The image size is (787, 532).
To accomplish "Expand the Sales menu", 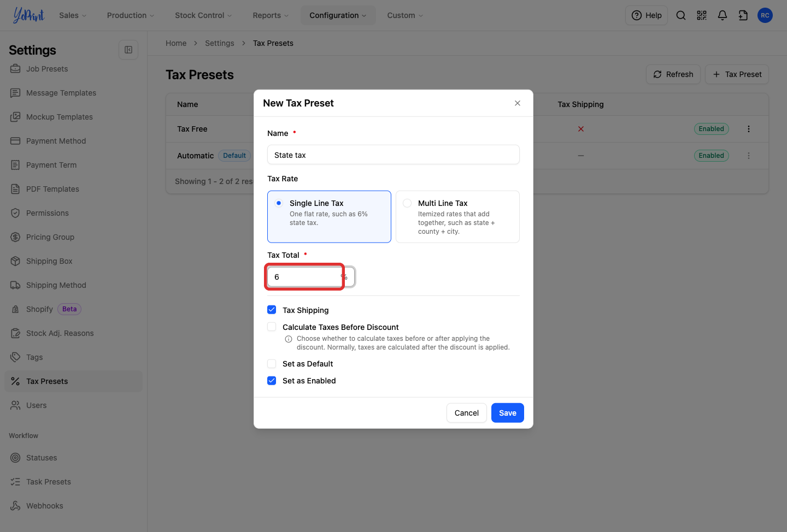I will click(x=73, y=15).
